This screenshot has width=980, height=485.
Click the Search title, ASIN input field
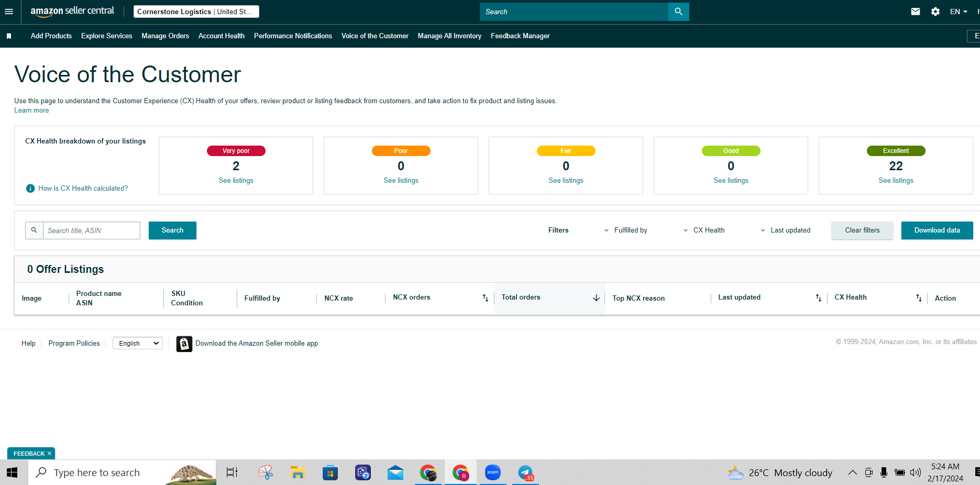(91, 230)
